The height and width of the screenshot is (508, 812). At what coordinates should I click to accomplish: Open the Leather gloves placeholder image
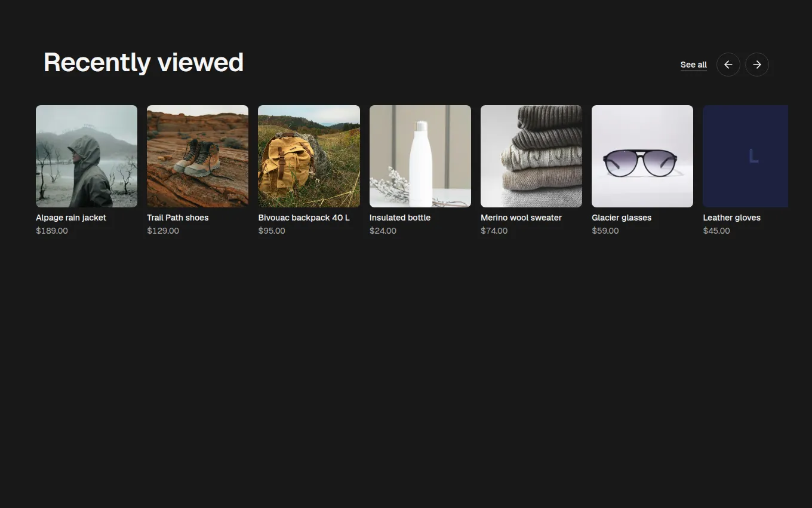pos(745,156)
